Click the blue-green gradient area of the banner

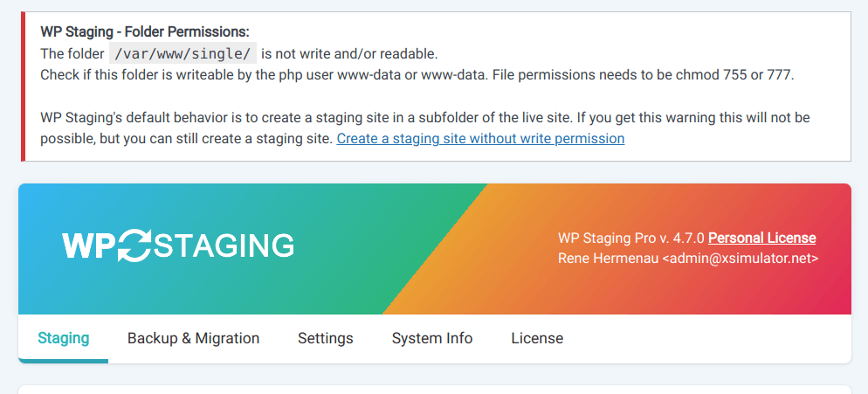tap(222, 288)
